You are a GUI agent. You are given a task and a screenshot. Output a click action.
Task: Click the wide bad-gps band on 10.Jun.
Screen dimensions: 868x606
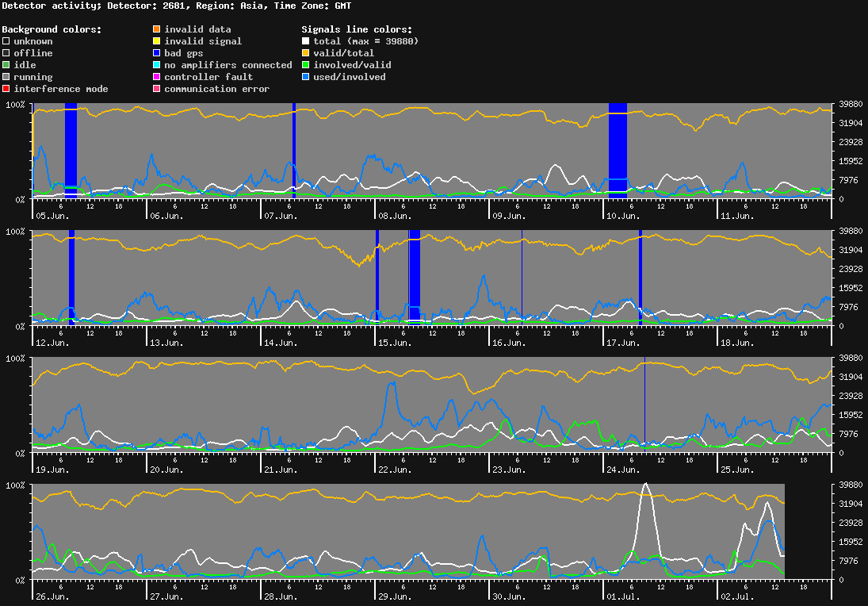pyautogui.click(x=618, y=151)
